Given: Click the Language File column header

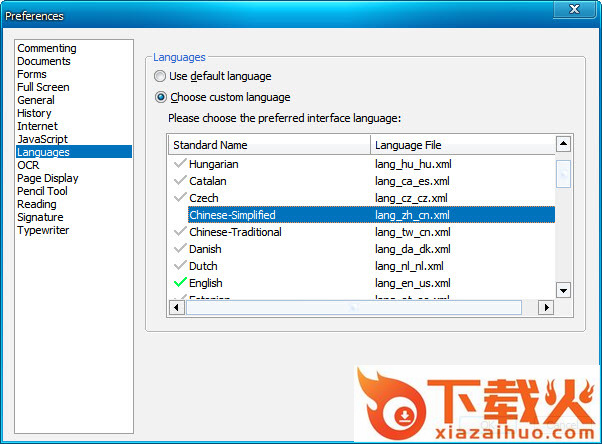Looking at the screenshot, I should pyautogui.click(x=462, y=145).
